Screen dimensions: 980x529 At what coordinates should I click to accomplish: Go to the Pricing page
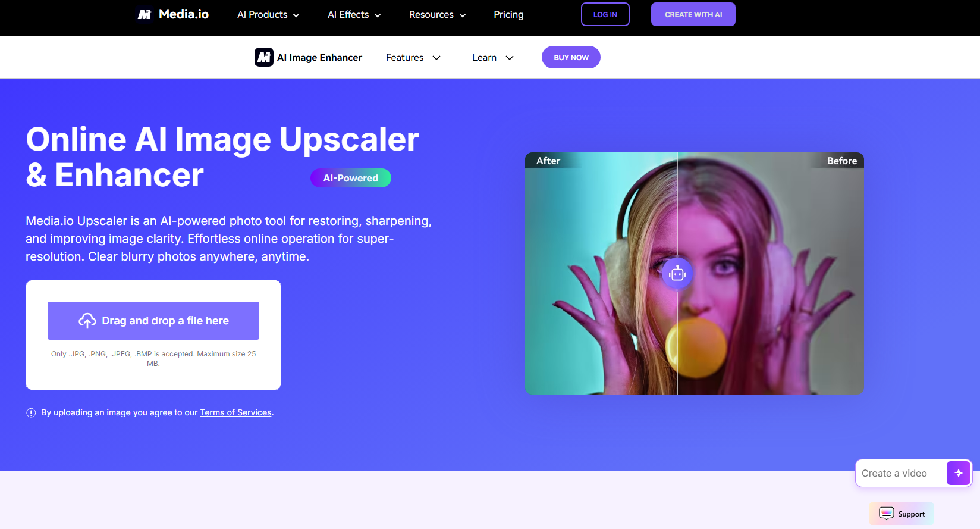tap(508, 14)
